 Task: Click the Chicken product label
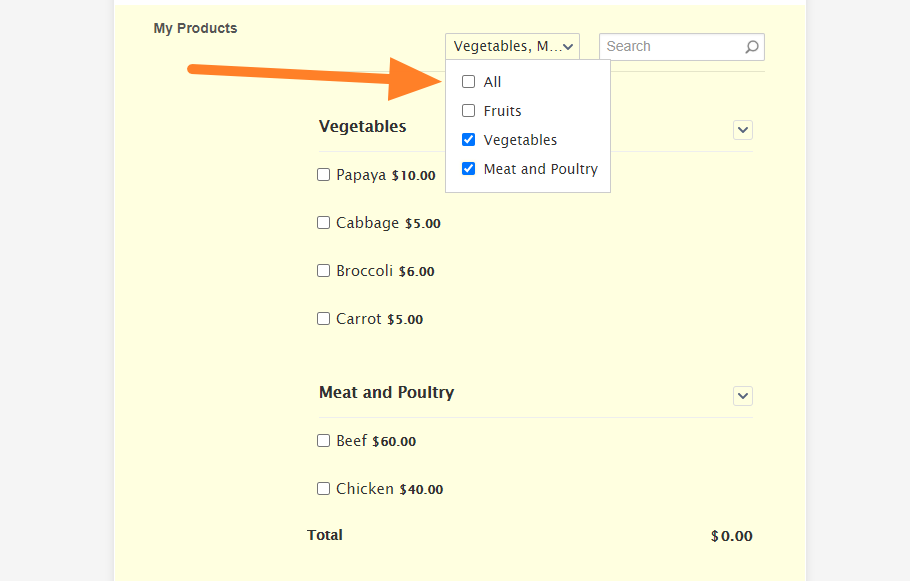[x=365, y=489]
